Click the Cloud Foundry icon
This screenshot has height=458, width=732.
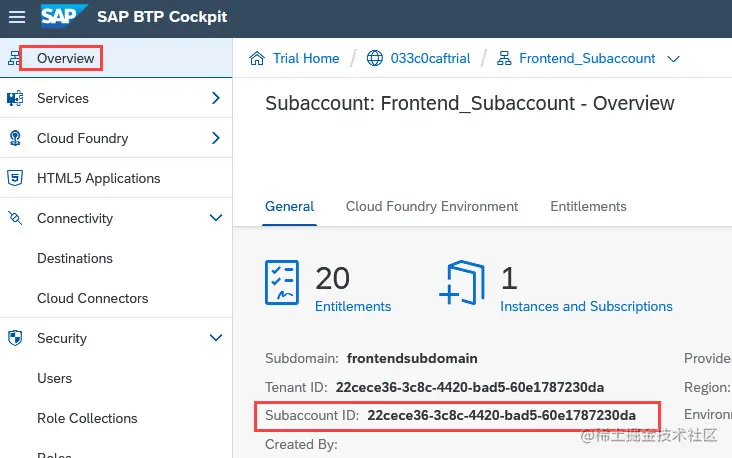(x=15, y=138)
